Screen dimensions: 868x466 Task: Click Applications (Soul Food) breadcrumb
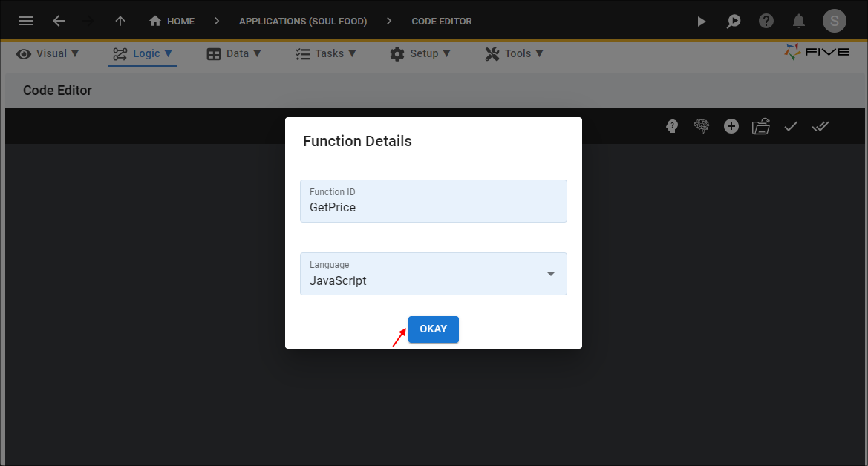(303, 21)
